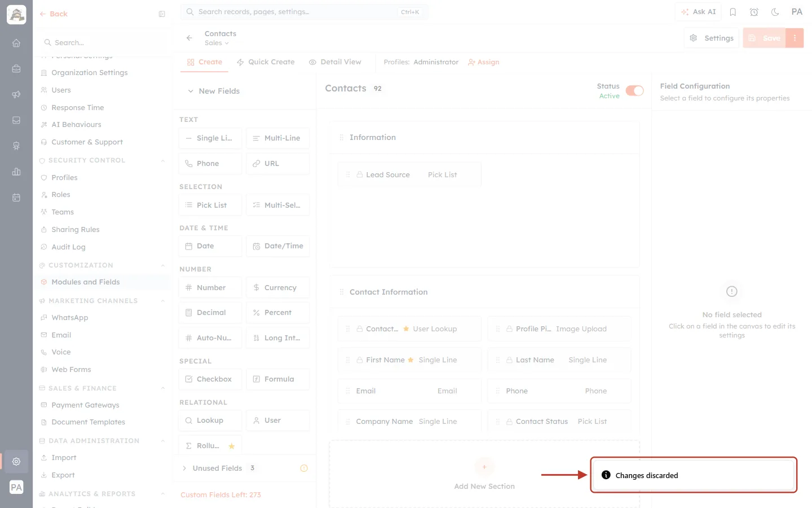Click the home icon in left rail
The height and width of the screenshot is (508, 812).
pyautogui.click(x=16, y=43)
